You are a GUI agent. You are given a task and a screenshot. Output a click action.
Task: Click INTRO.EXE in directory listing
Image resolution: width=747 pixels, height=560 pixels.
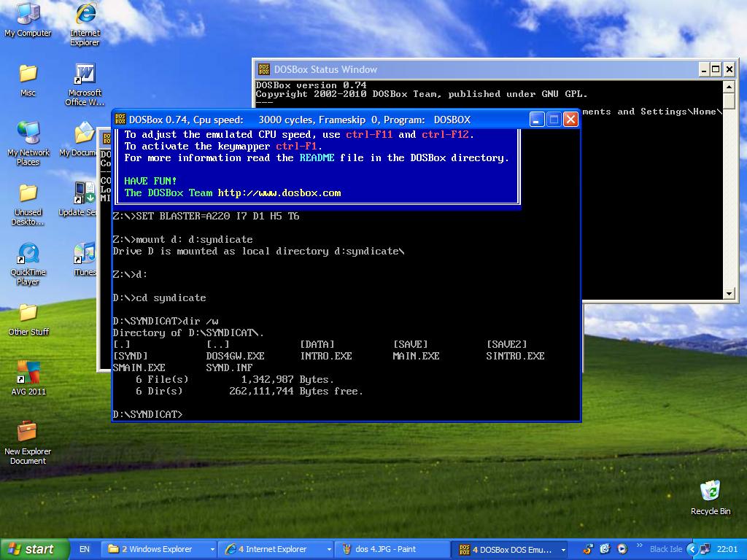[x=326, y=356]
